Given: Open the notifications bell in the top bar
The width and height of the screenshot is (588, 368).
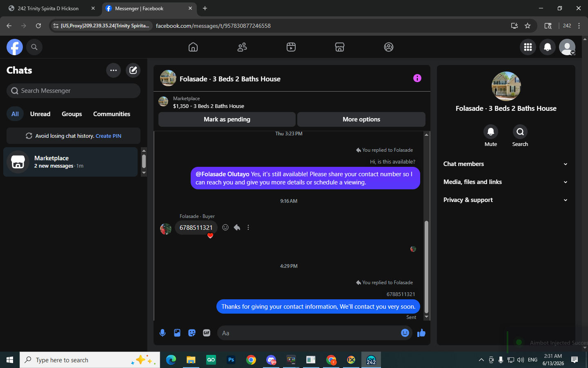Looking at the screenshot, I should [548, 47].
